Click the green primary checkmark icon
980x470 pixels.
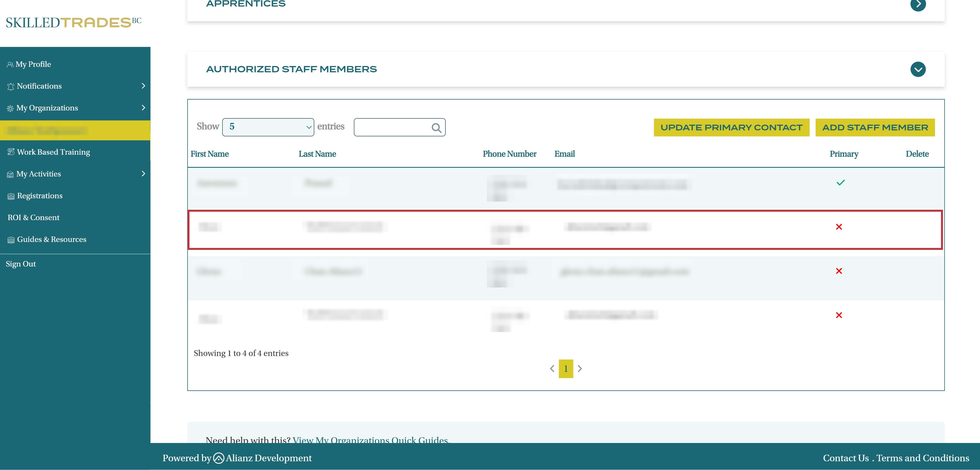[840, 183]
